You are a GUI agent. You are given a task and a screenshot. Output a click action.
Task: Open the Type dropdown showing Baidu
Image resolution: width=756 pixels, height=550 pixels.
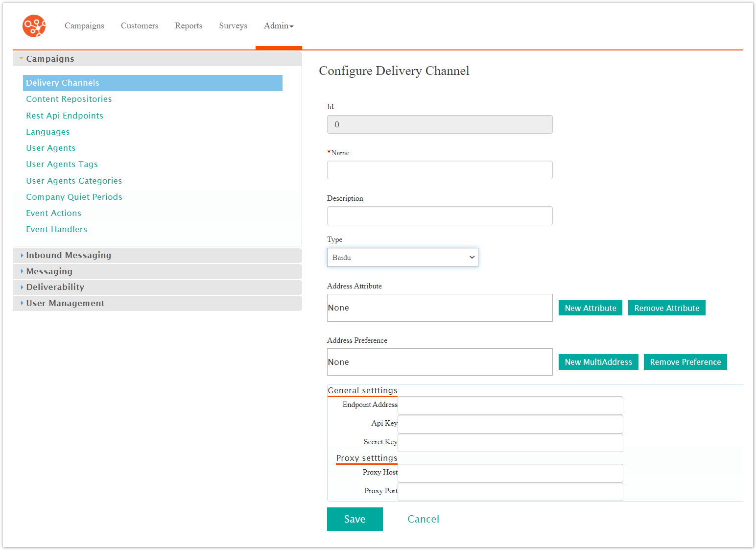point(402,257)
